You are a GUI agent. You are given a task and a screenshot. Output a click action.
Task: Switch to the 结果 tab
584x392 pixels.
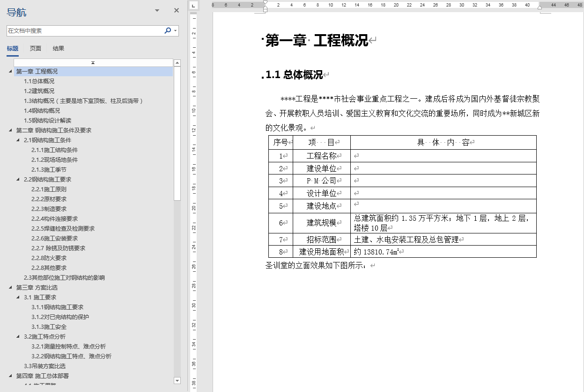pyautogui.click(x=58, y=48)
